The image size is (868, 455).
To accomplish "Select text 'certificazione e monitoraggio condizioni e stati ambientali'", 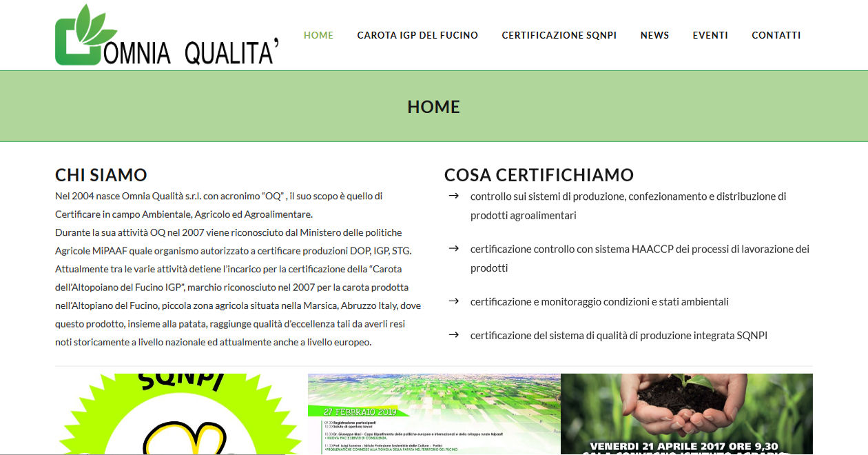I will coord(599,302).
